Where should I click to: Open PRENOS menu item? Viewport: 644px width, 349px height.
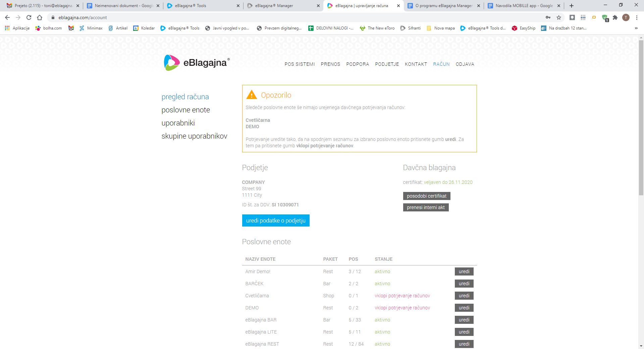[330, 64]
